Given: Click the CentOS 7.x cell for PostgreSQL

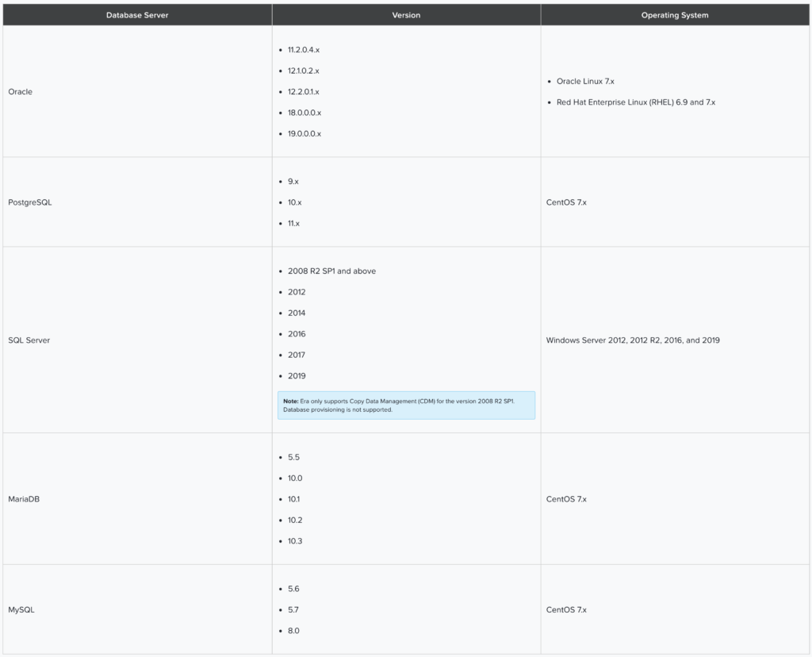Looking at the screenshot, I should 566,202.
